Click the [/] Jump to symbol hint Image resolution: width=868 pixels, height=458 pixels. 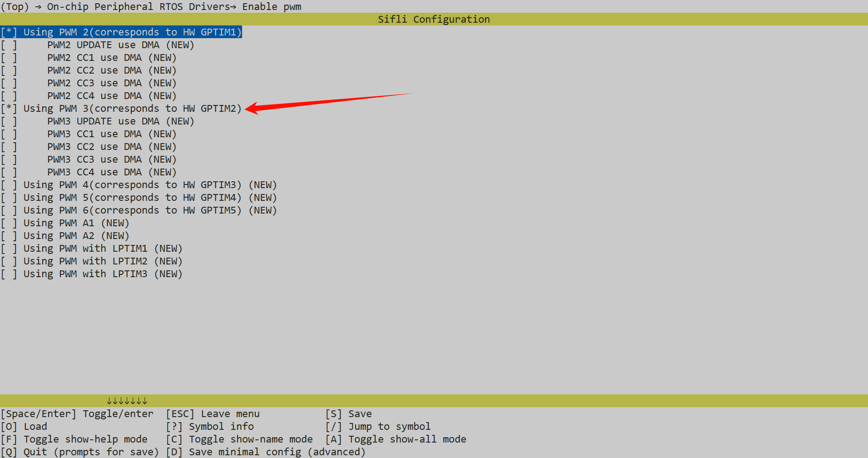pyautogui.click(x=378, y=427)
